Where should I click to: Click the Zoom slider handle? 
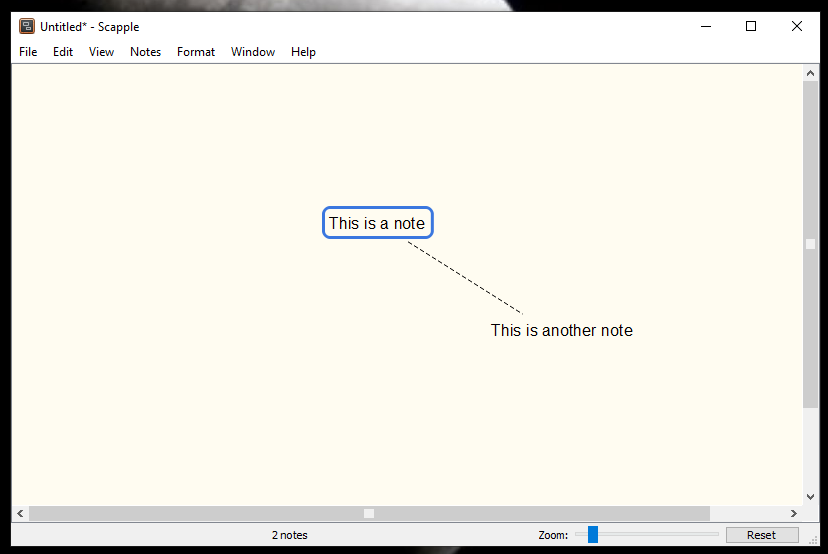click(x=593, y=535)
